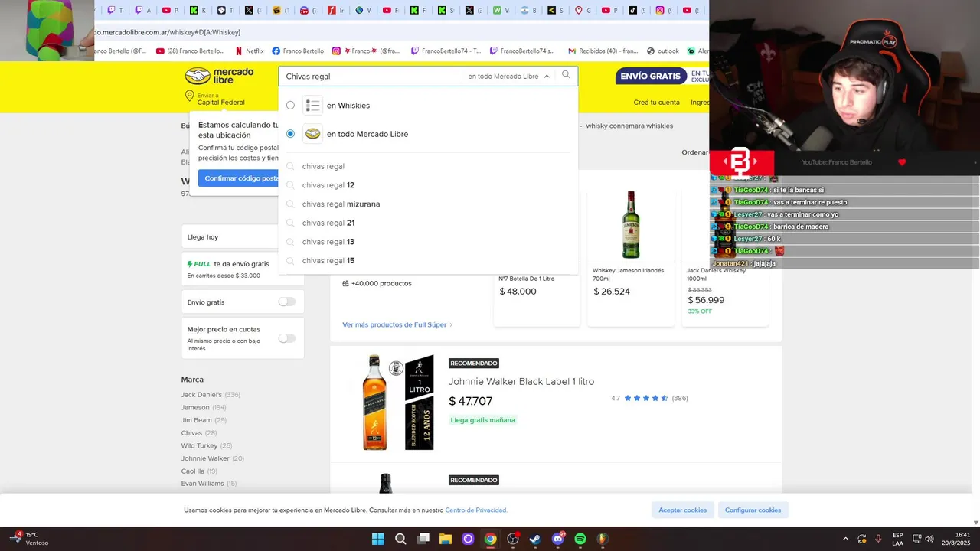980x551 pixels.
Task: Click the volume icon in the system tray
Action: coord(929,539)
